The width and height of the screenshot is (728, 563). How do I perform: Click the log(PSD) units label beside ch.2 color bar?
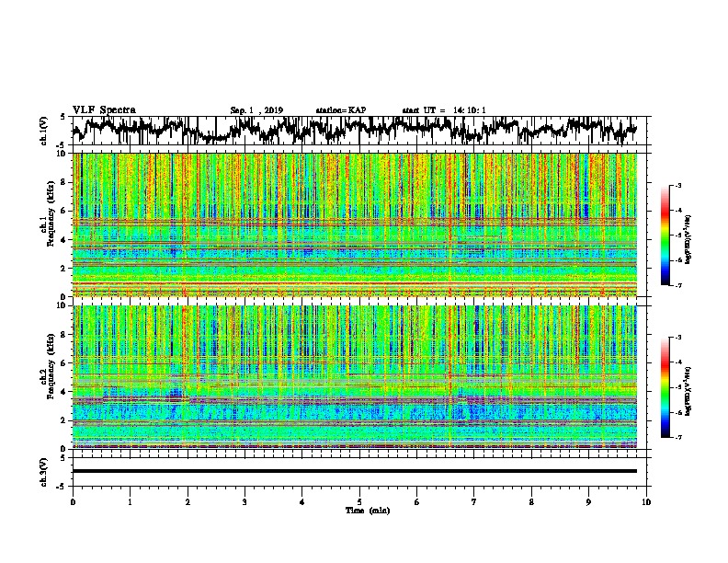click(x=688, y=391)
